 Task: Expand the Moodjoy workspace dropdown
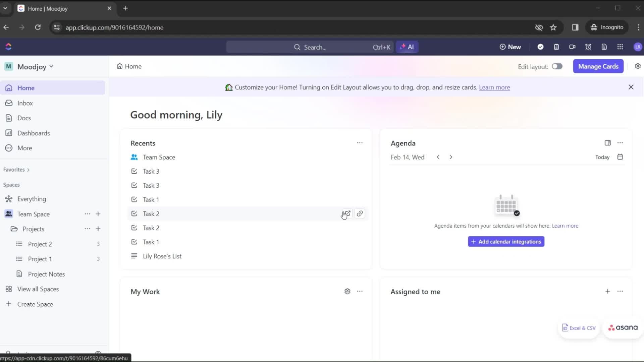tap(51, 67)
